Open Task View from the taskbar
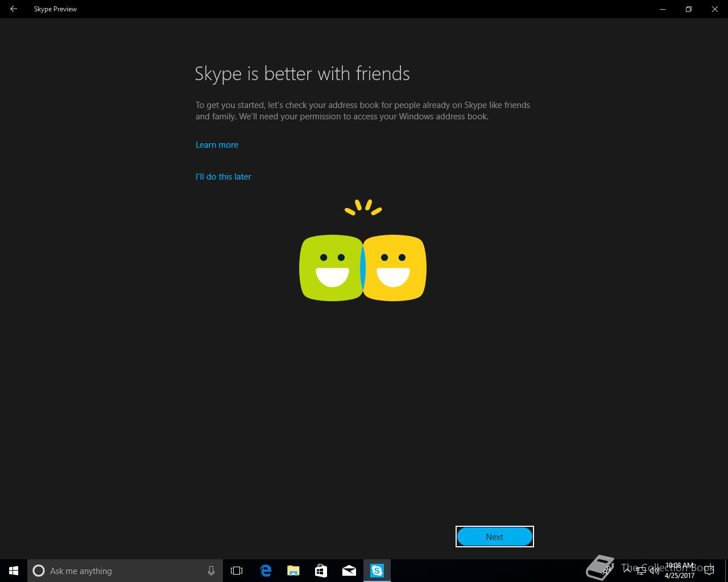 (x=237, y=571)
